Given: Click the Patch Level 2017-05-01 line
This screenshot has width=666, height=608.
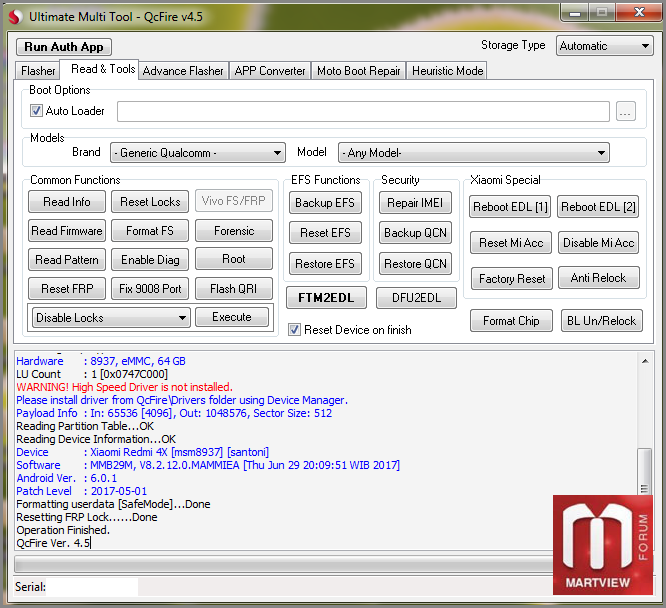Looking at the screenshot, I should tap(82, 491).
